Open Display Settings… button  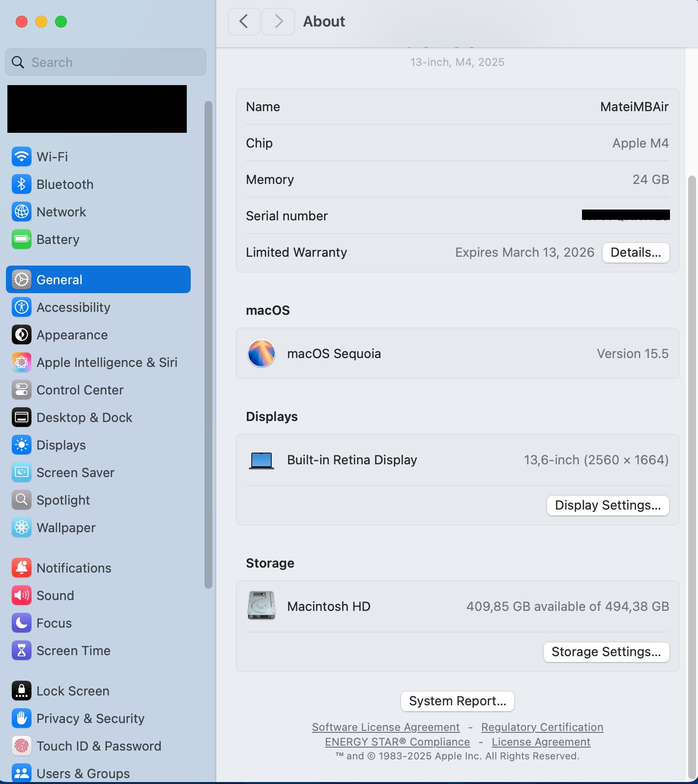[608, 505]
